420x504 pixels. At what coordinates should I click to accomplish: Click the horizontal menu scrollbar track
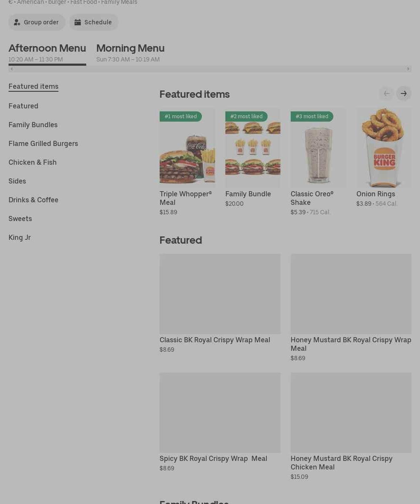click(210, 69)
